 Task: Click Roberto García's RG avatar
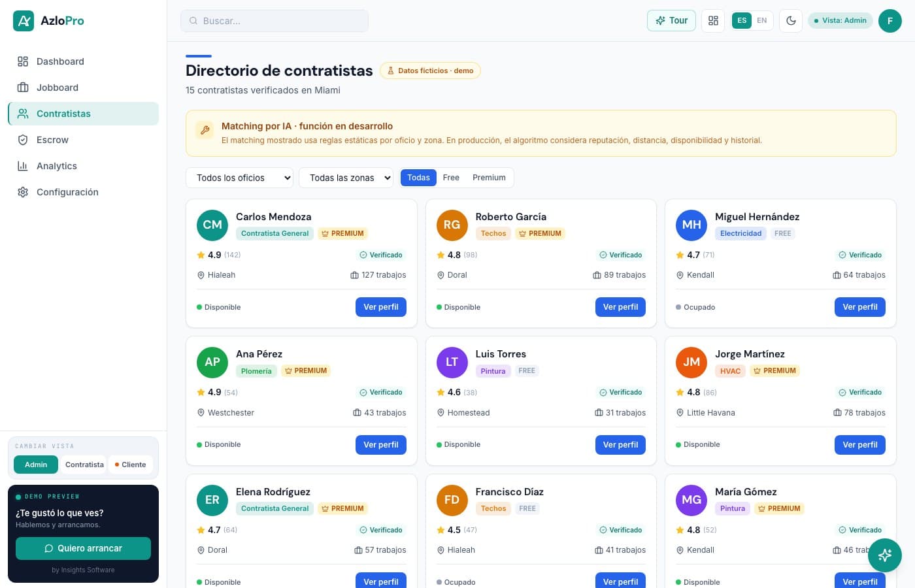point(452,225)
